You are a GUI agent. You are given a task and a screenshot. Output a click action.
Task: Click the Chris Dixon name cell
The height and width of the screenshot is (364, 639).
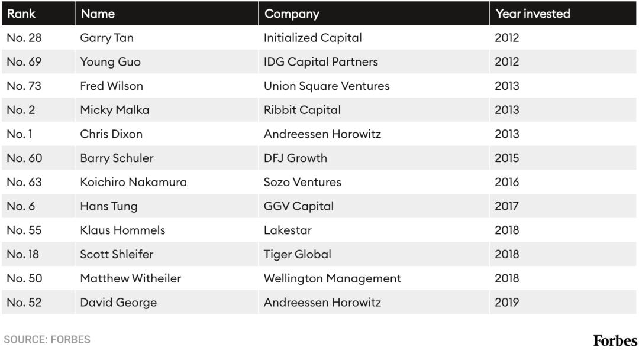pos(111,134)
